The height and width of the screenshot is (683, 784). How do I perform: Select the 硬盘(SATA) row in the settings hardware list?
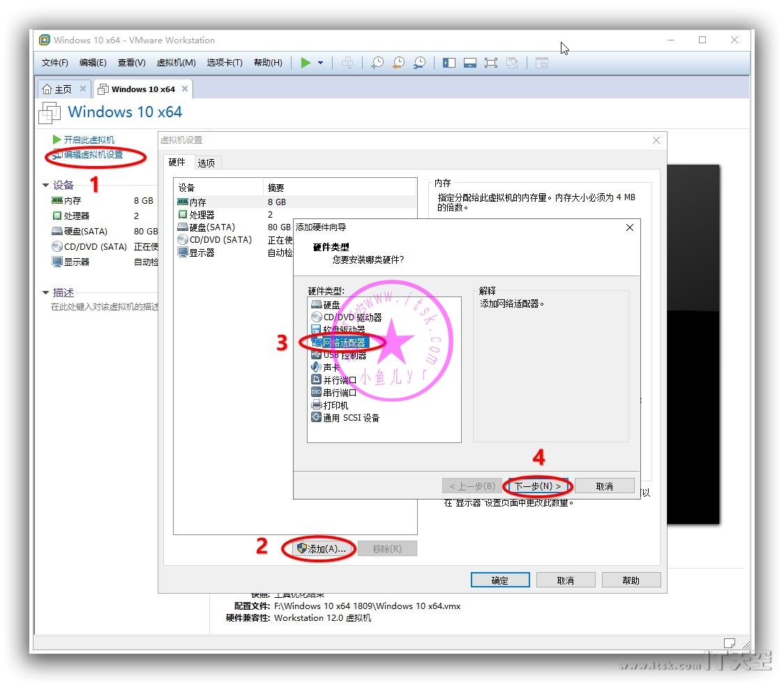pos(234,227)
